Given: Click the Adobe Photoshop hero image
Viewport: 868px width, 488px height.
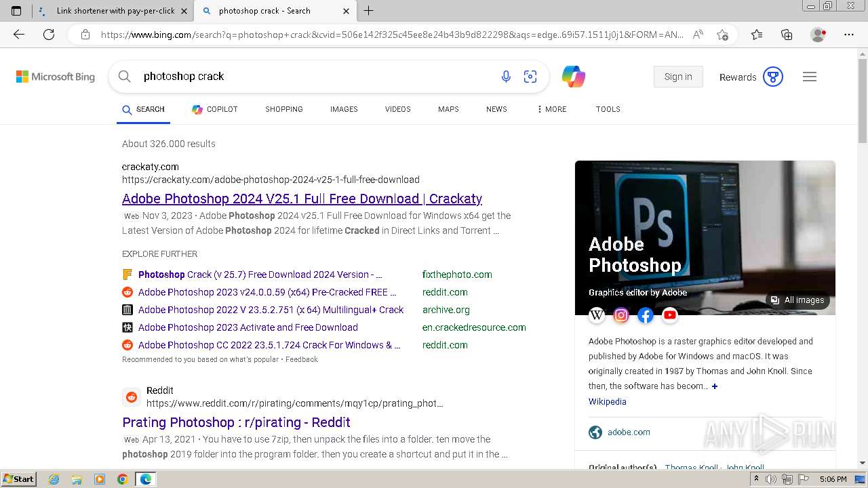Looking at the screenshot, I should 705,238.
